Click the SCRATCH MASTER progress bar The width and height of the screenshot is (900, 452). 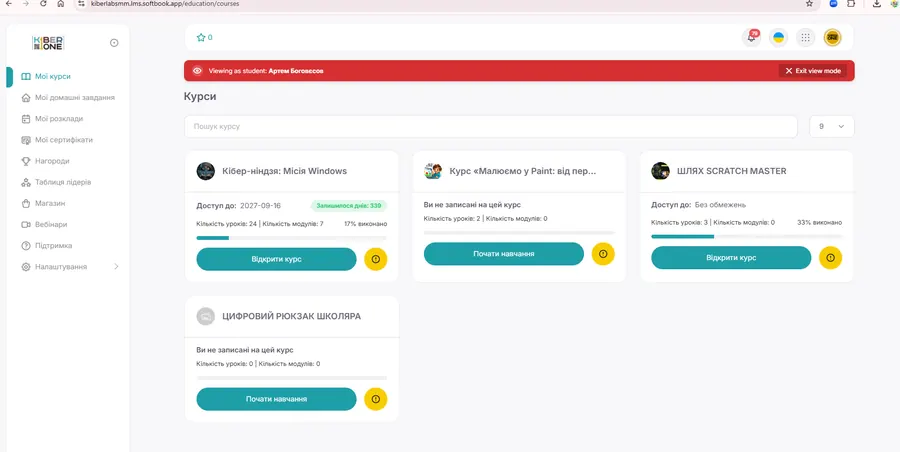point(746,237)
